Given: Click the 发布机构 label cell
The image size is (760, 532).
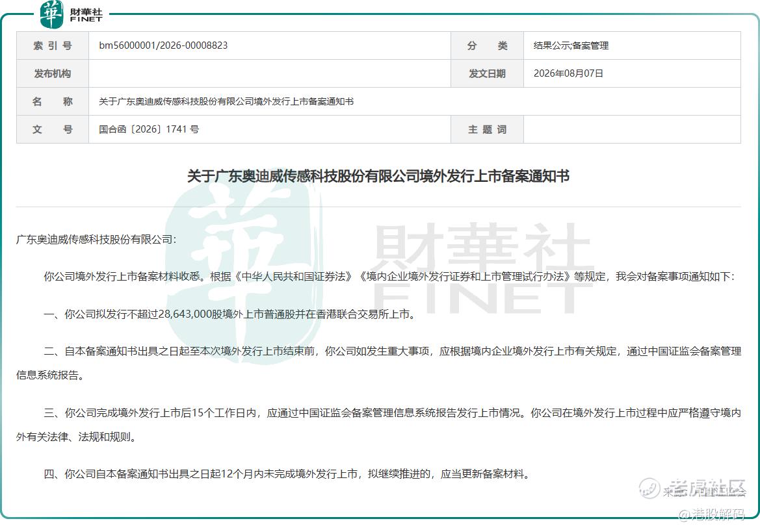Looking at the screenshot, I should coord(53,73).
